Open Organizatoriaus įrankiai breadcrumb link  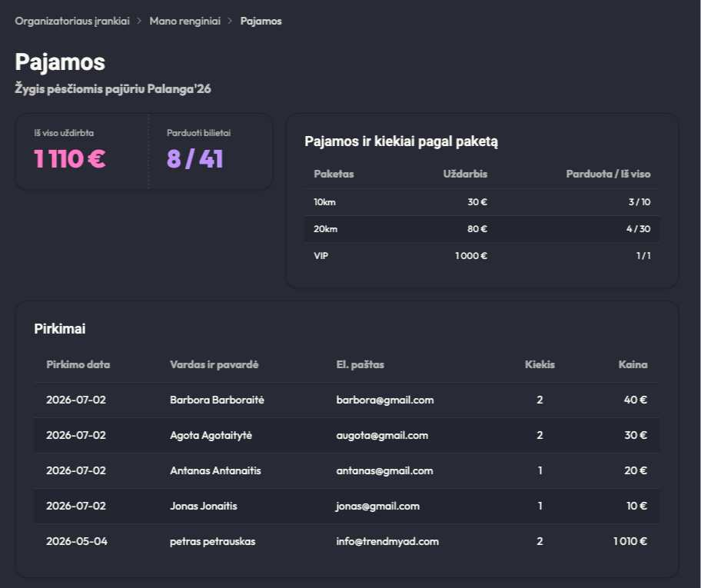(72, 21)
